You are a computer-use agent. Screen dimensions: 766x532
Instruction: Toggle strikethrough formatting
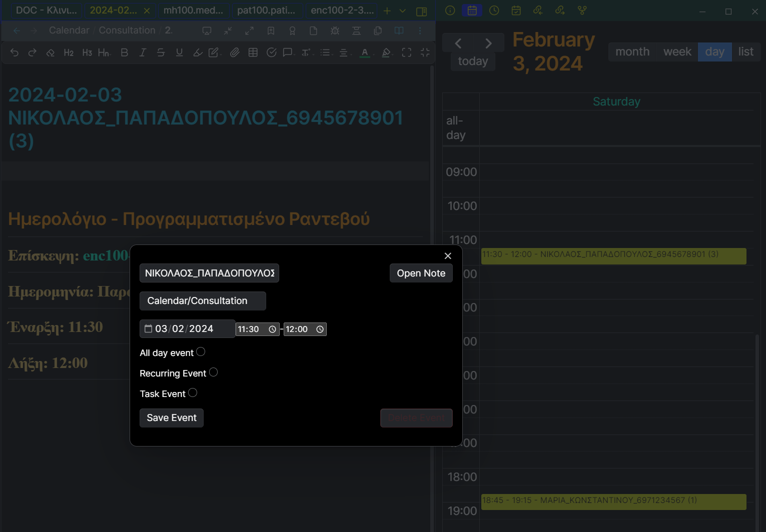161,52
